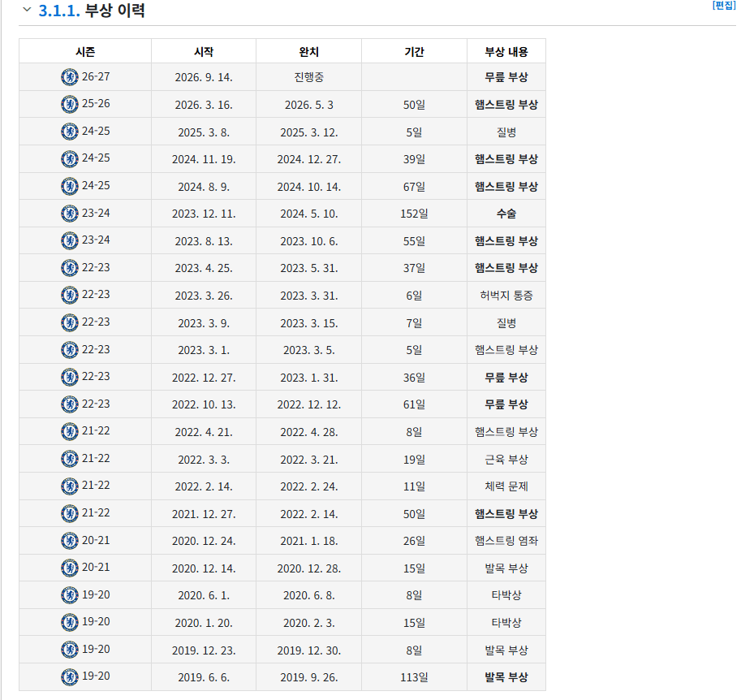Select the 햄스트링 염좌 injury cell

tap(506, 541)
